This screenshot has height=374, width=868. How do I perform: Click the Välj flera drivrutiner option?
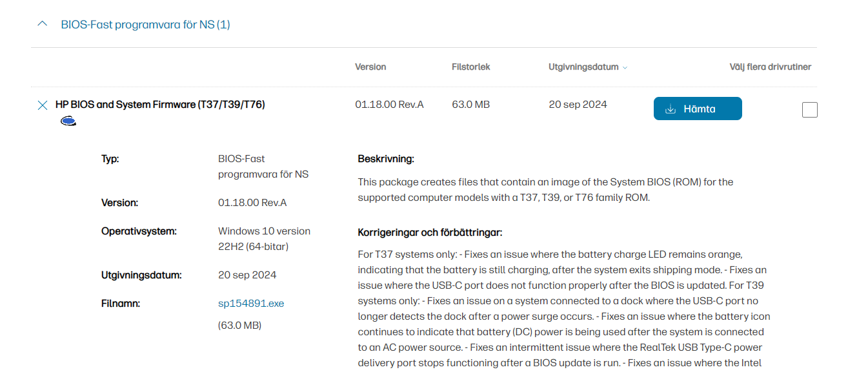point(770,67)
